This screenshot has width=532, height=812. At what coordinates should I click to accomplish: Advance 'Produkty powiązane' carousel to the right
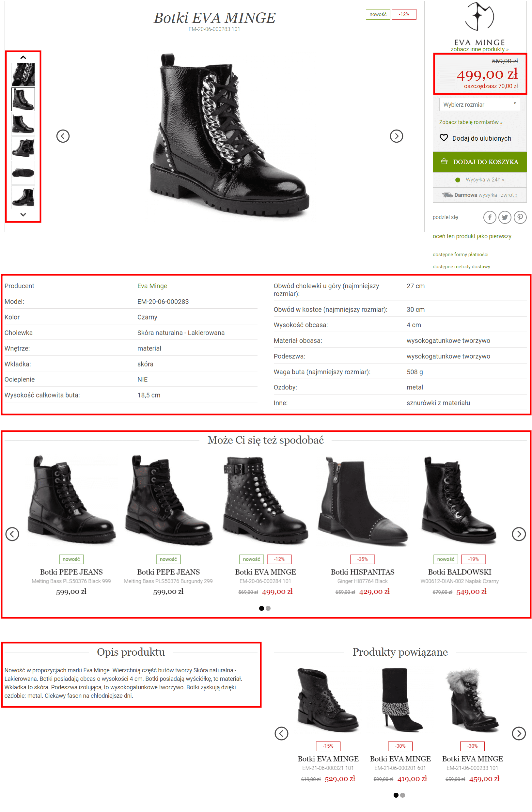(518, 734)
